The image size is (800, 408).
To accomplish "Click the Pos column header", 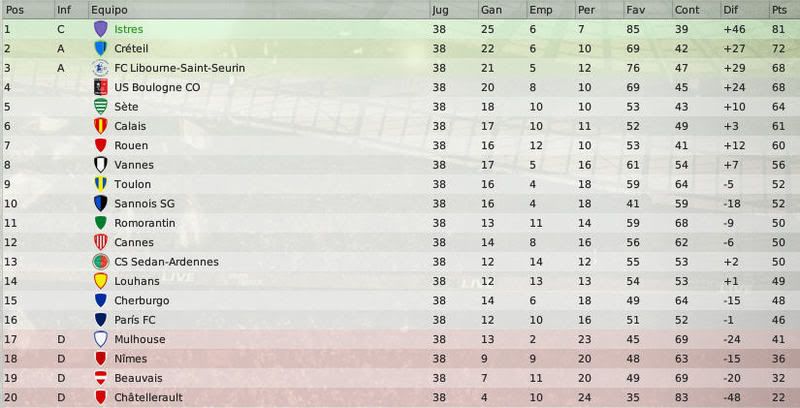I will pos(15,10).
